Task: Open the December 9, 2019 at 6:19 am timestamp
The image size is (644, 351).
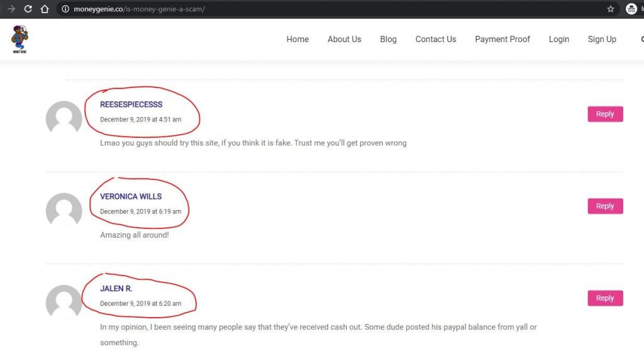Action: click(140, 211)
